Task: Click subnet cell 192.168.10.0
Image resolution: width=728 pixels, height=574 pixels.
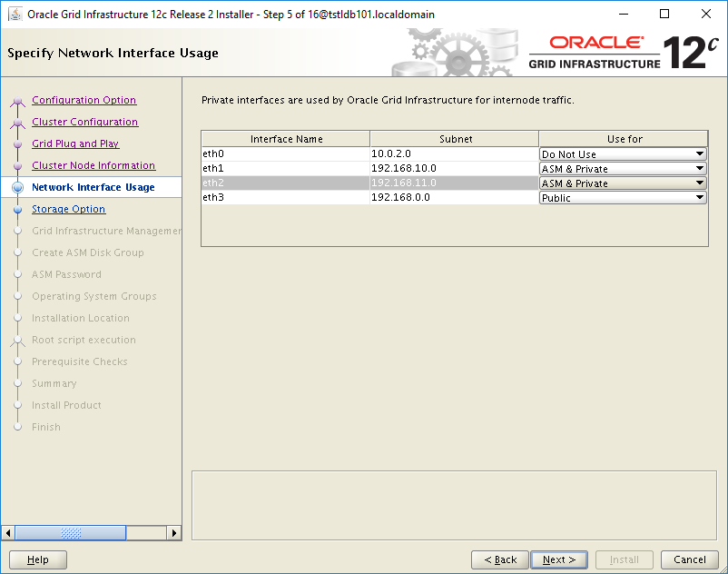Action: coord(454,168)
